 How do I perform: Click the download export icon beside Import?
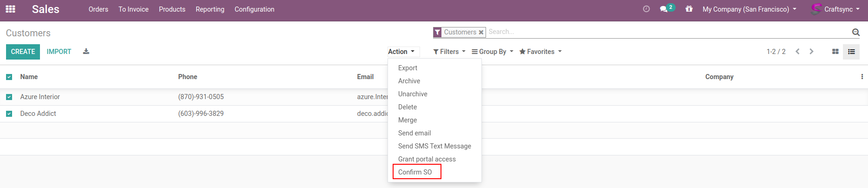pyautogui.click(x=86, y=52)
